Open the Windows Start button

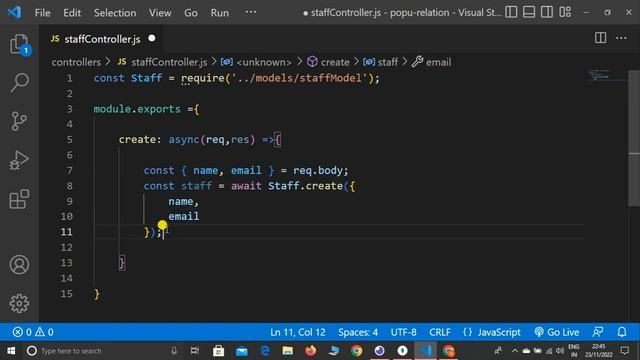click(x=11, y=351)
